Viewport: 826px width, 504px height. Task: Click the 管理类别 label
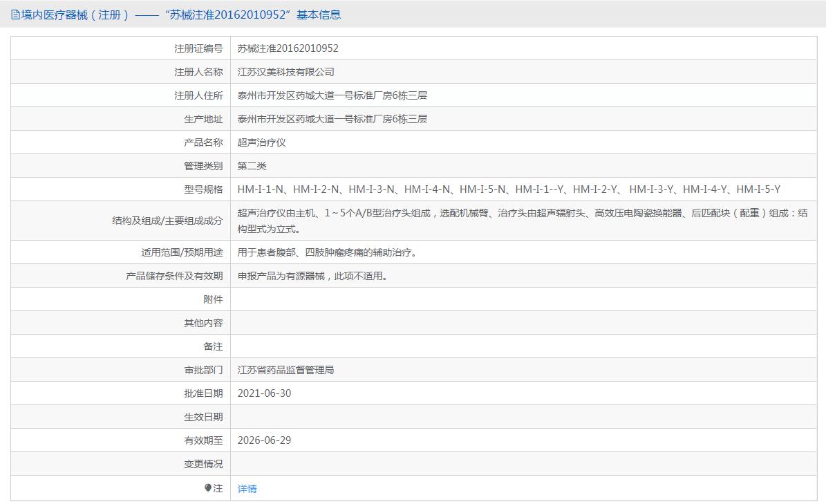coord(203,166)
